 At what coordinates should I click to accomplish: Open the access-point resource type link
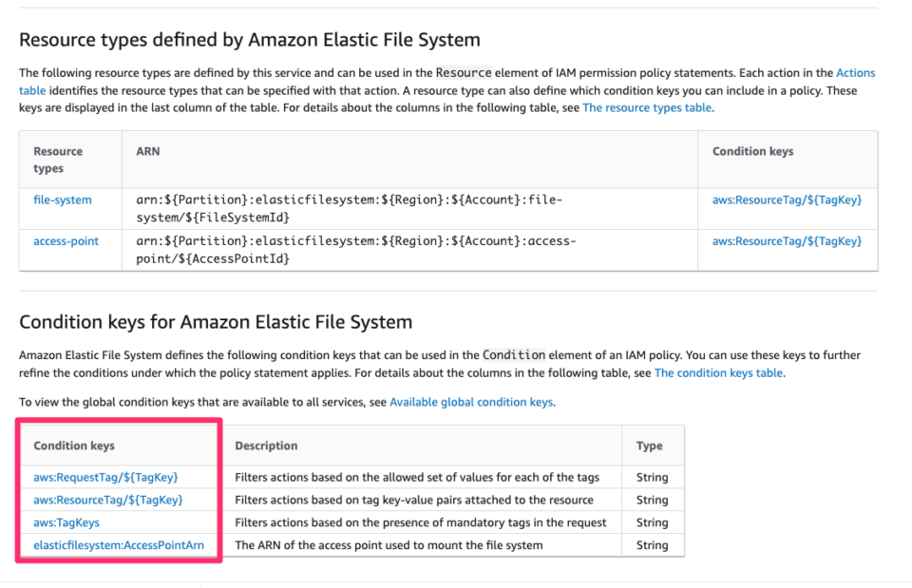tap(66, 240)
